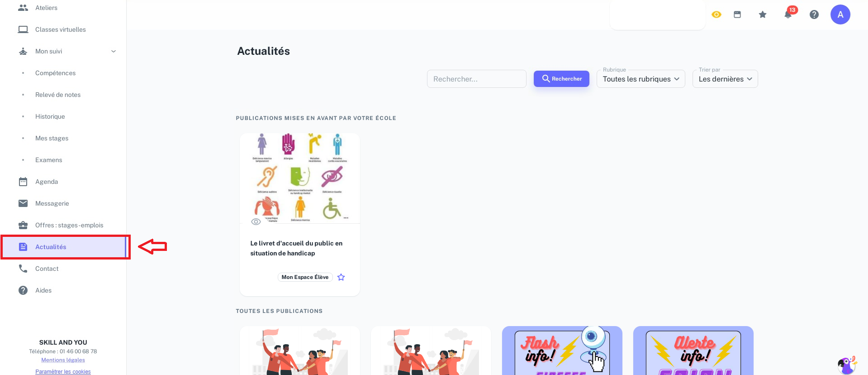
Task: Open the 'Flash info!' publication thumbnail
Action: click(x=562, y=351)
